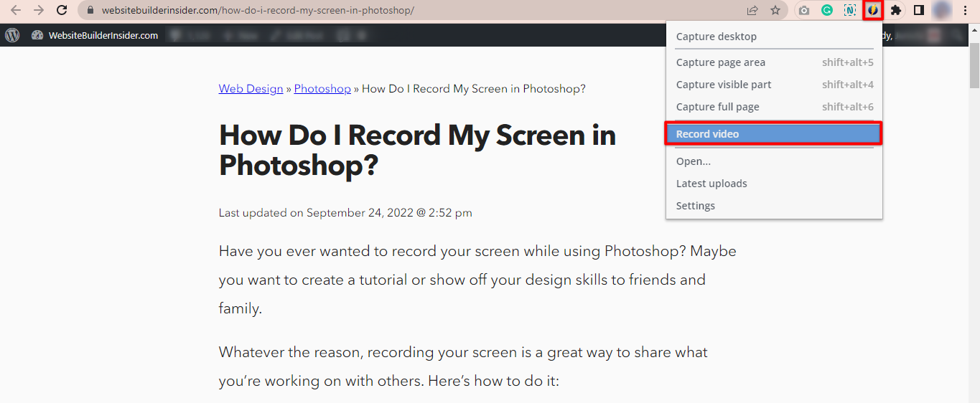The image size is (980, 403).
Task: Select Capture page area
Action: (775, 62)
